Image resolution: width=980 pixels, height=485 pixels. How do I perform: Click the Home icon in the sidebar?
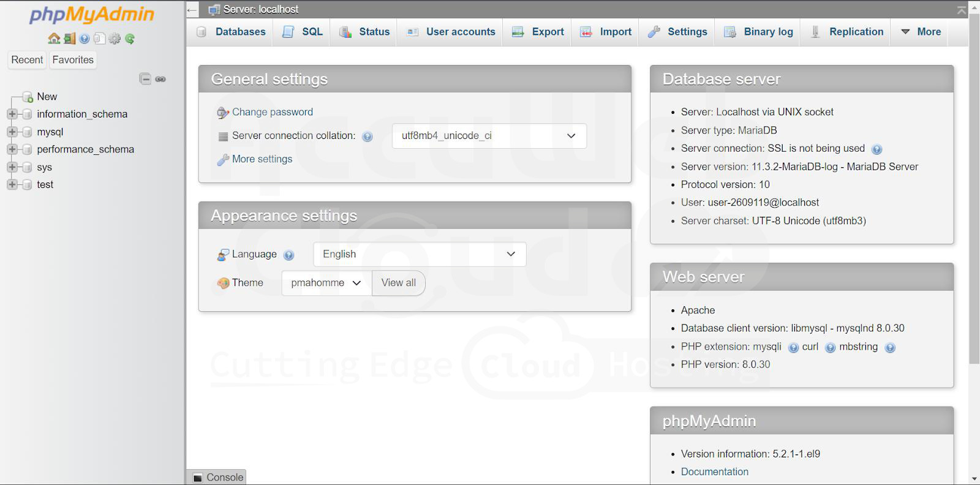[54, 39]
